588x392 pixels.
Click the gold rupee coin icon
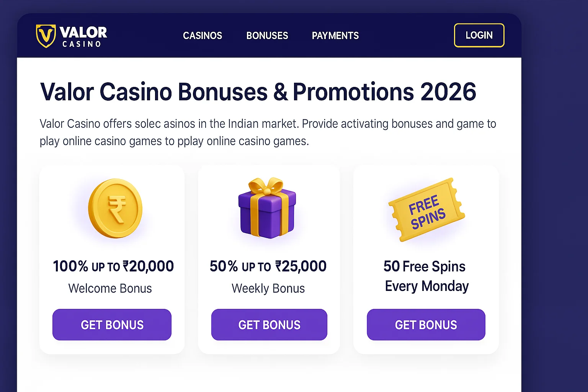coord(115,208)
